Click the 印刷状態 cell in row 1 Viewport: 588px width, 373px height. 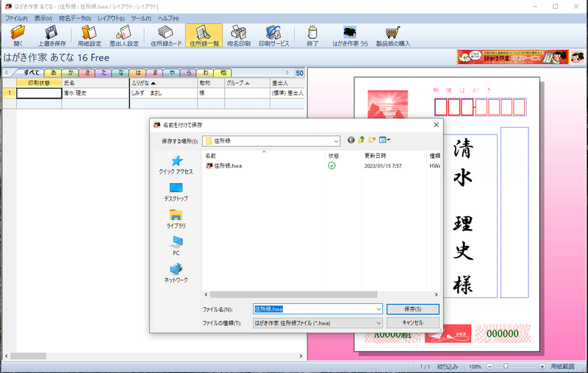[x=39, y=93]
